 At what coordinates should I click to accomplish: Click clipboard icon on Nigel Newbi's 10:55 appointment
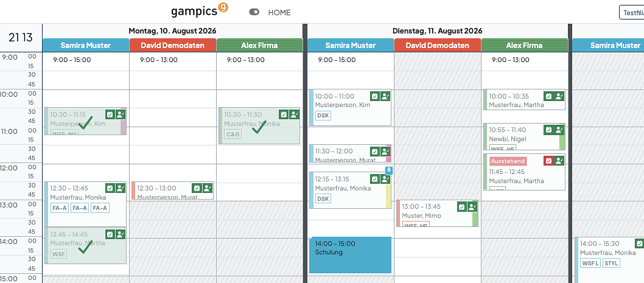548,130
